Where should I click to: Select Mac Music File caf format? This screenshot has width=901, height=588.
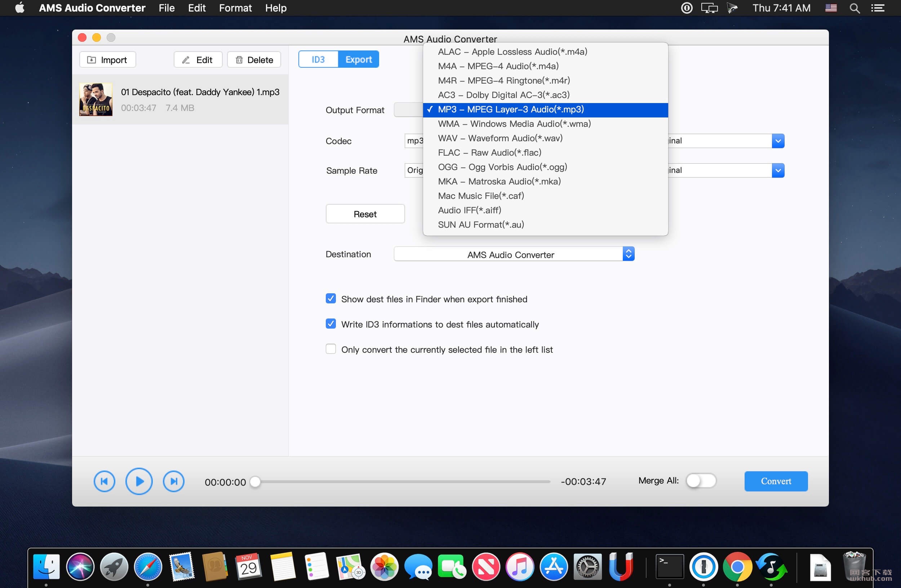[x=545, y=196]
